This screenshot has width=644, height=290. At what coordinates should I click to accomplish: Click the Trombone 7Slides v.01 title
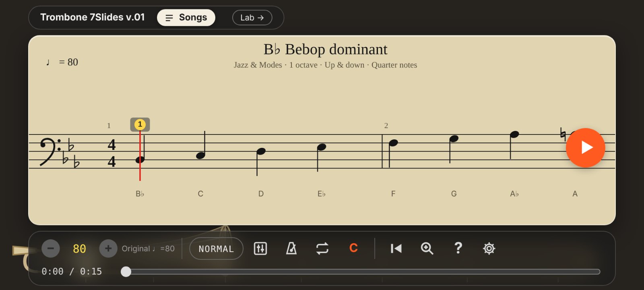coord(93,17)
